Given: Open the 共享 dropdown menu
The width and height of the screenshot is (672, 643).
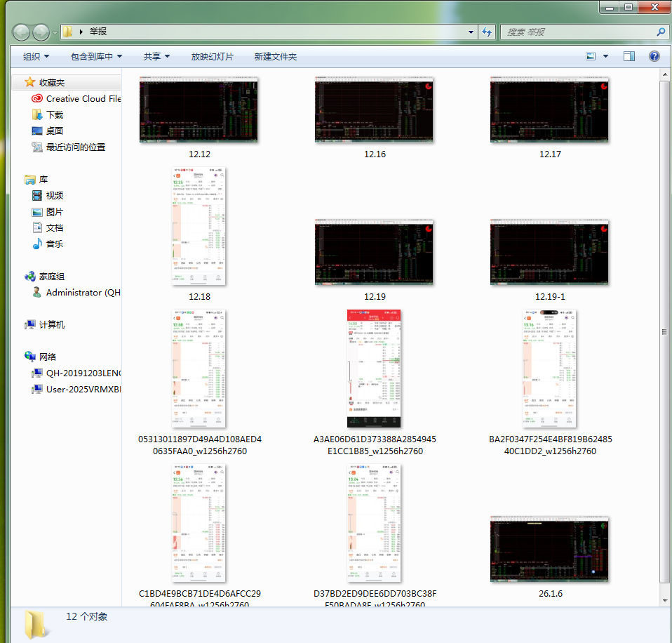Looking at the screenshot, I should pos(156,56).
